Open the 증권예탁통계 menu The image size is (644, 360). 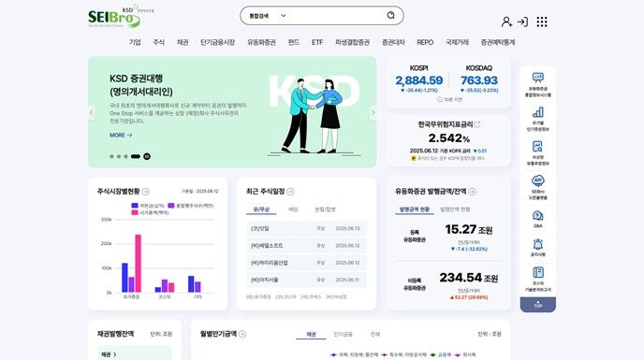(x=498, y=42)
